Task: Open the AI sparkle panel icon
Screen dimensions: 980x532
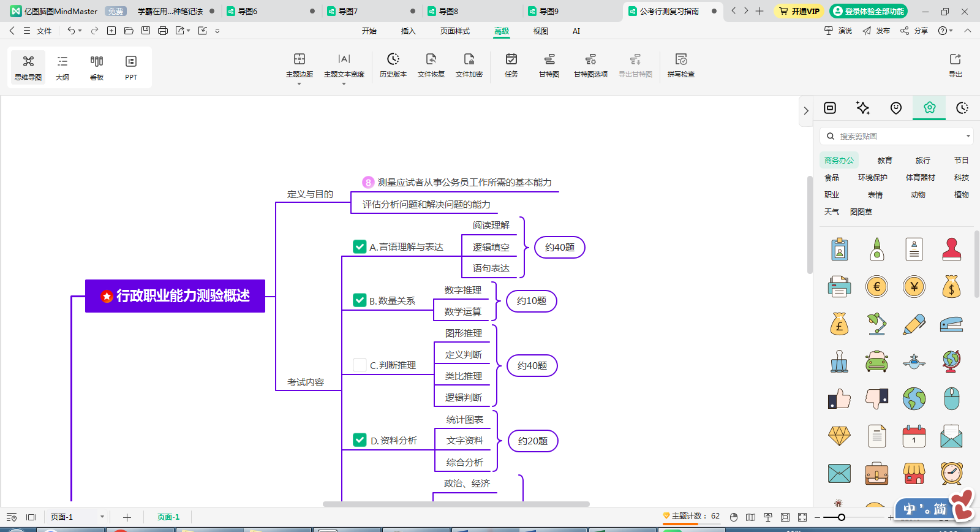Action: (863, 108)
